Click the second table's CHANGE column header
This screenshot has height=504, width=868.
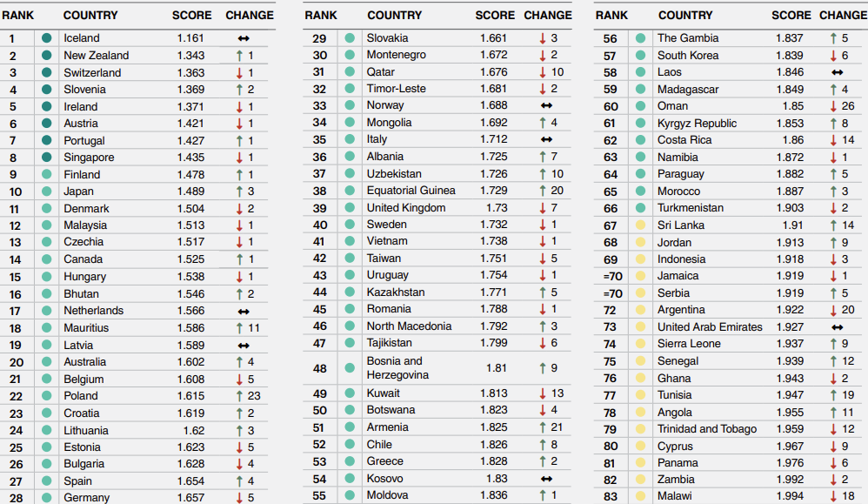548,16
